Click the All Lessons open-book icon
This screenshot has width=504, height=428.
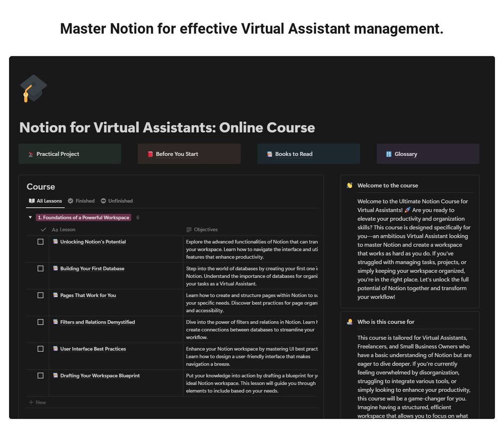point(32,201)
